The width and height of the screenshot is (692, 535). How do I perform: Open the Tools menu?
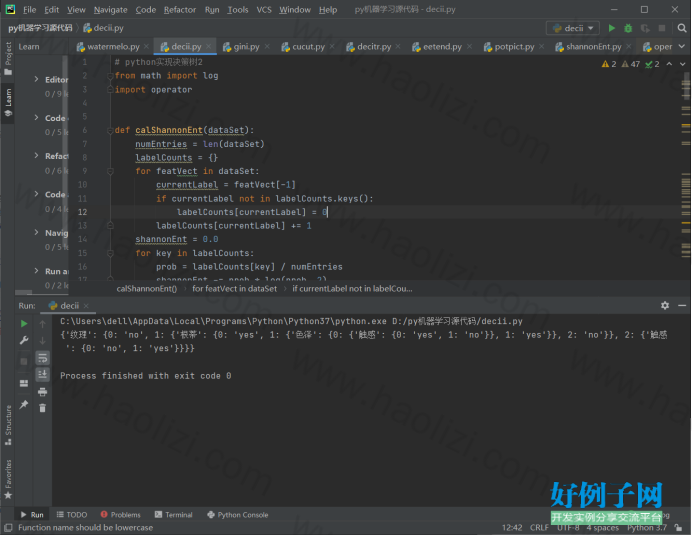[x=238, y=10]
